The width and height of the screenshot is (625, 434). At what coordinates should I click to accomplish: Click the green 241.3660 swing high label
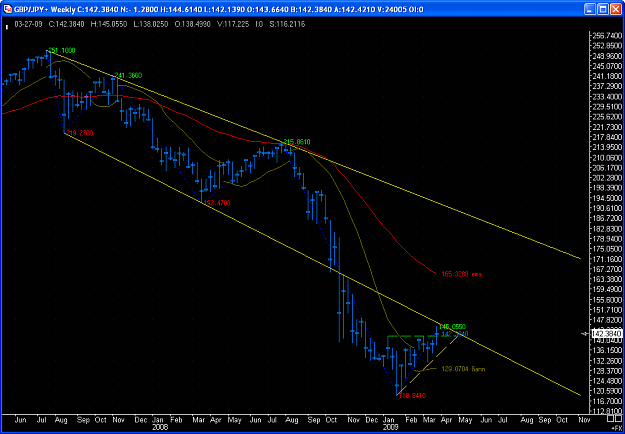(x=128, y=75)
